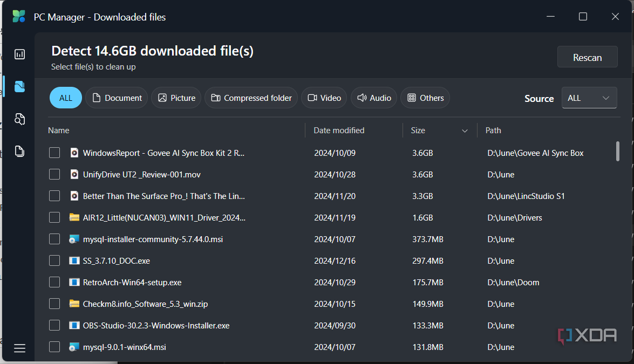Click installer icon for mysql-9.0.1-winx64.msi
The height and width of the screenshot is (364, 634).
pos(74,347)
